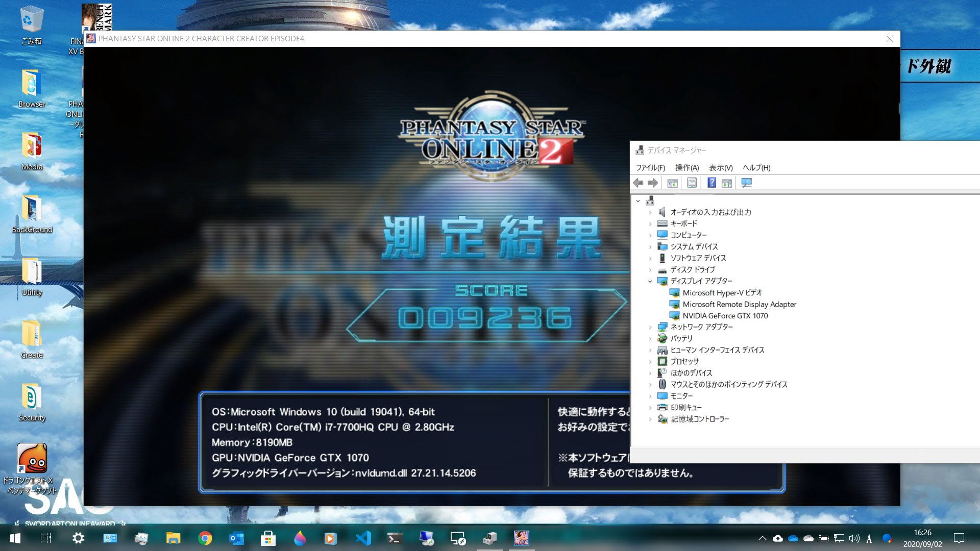Open Microsoft Store from the taskbar

pyautogui.click(x=268, y=538)
